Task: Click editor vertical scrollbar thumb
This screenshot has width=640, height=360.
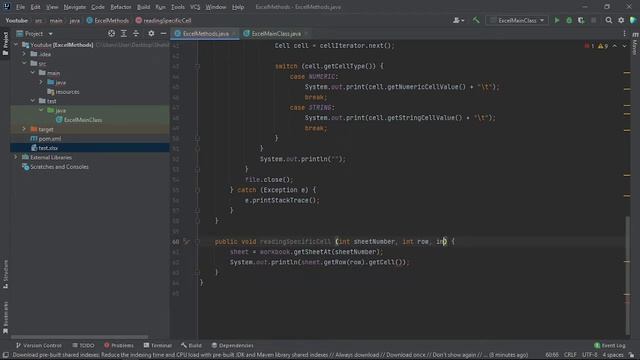Action: click(x=628, y=276)
